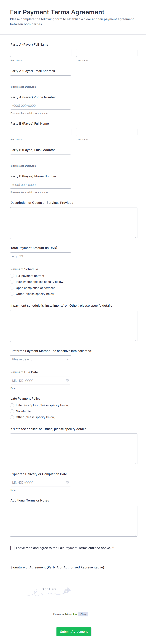Click the Party B Phone Number field

(41, 185)
